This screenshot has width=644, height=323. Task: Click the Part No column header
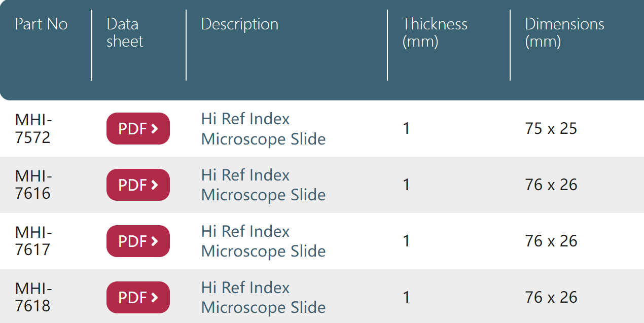coord(41,24)
